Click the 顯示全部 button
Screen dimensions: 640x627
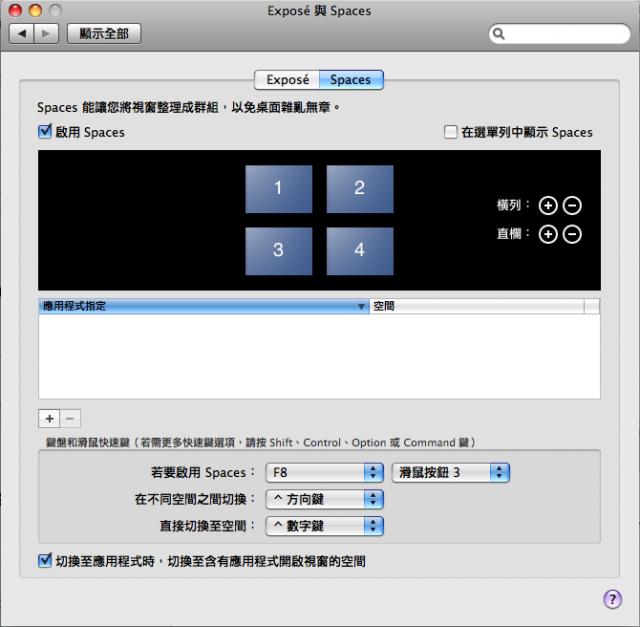(104, 33)
